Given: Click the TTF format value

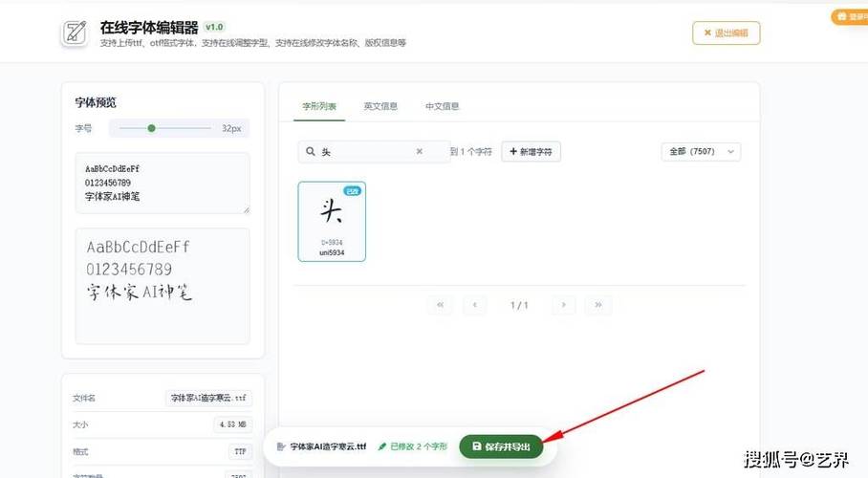Looking at the screenshot, I should (240, 451).
